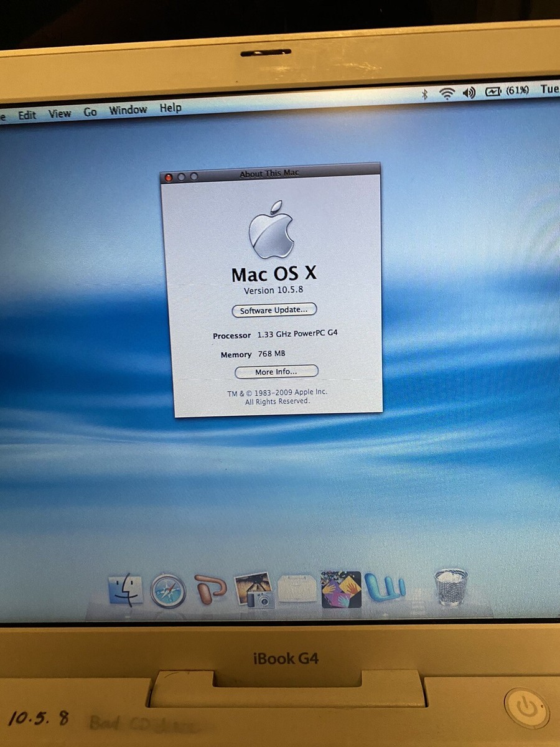Open the colorful hands app in dock
560x747 pixels.
click(341, 589)
